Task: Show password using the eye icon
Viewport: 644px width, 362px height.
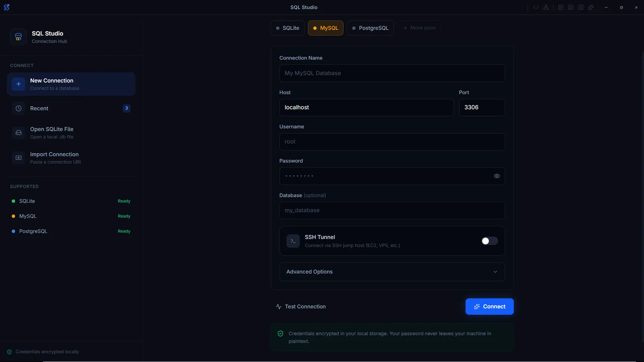Action: [x=497, y=176]
